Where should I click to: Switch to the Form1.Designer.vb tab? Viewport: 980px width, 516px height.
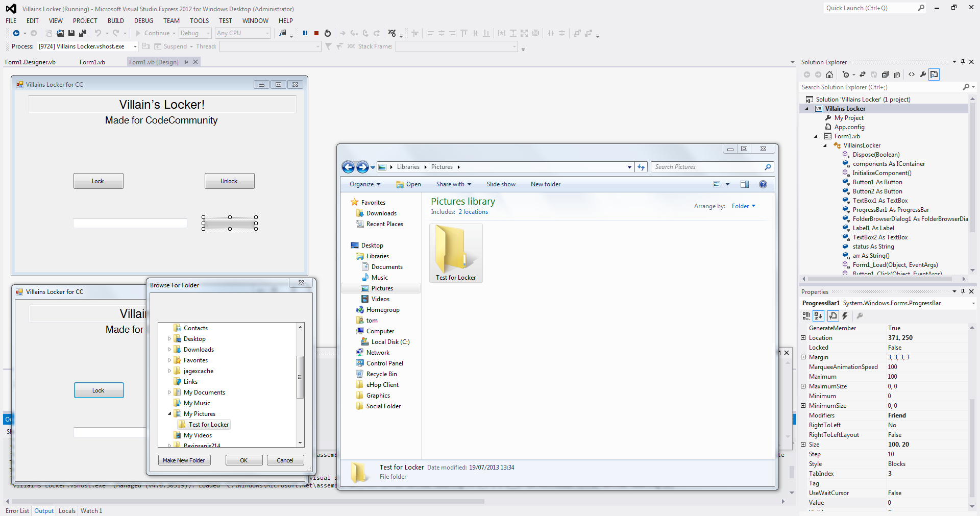(31, 62)
